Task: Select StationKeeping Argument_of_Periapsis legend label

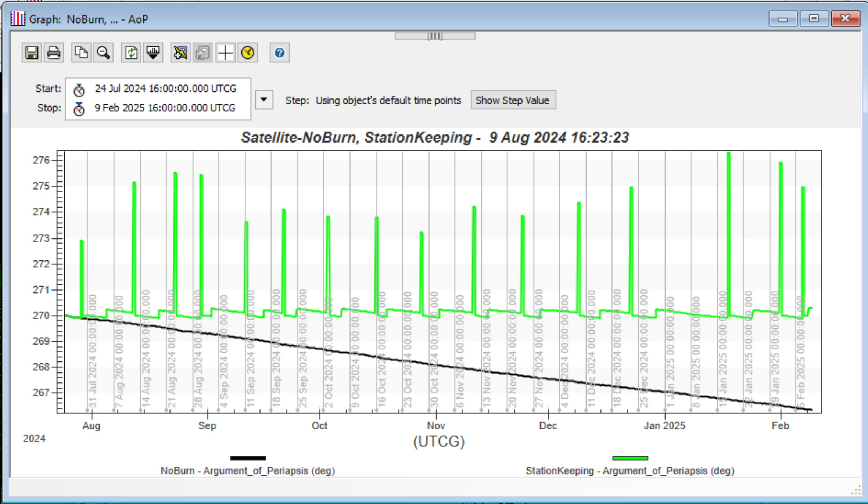Action: (630, 471)
